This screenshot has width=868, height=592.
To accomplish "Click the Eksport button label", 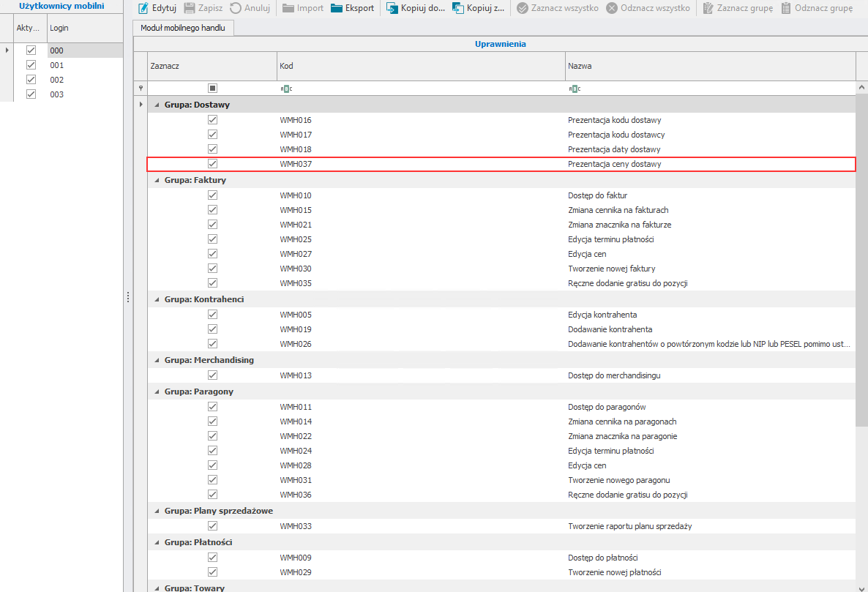I will 360,8.
